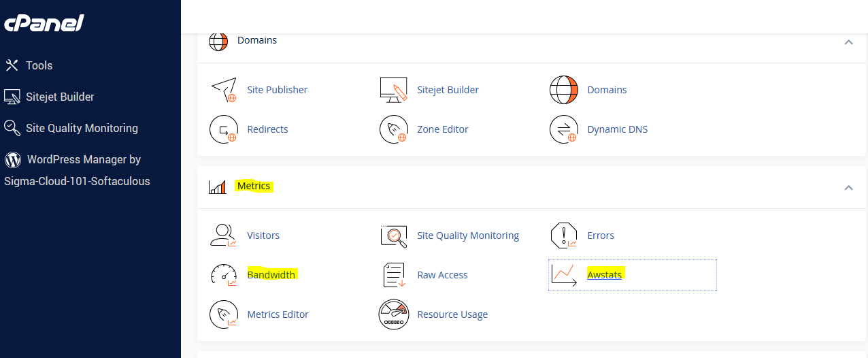
Task: Collapse the Domains section chevron
Action: (848, 42)
